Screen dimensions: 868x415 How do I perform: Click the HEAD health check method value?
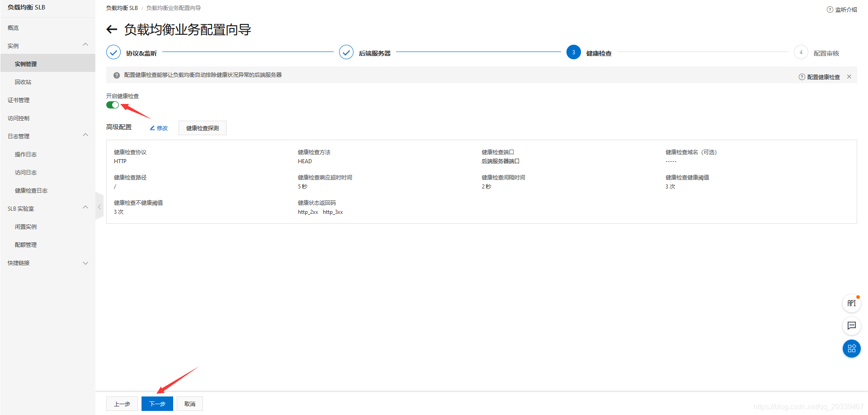click(x=305, y=161)
